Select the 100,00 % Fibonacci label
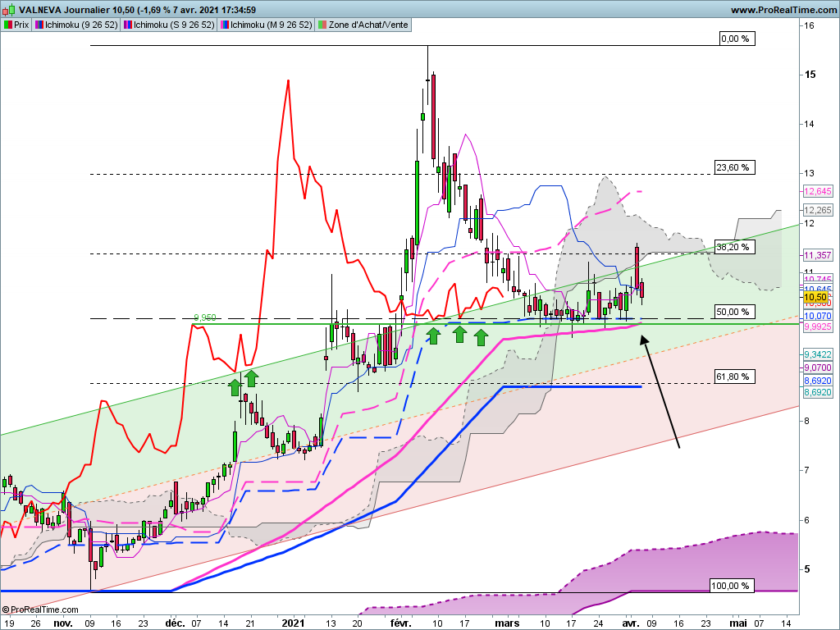 [733, 586]
